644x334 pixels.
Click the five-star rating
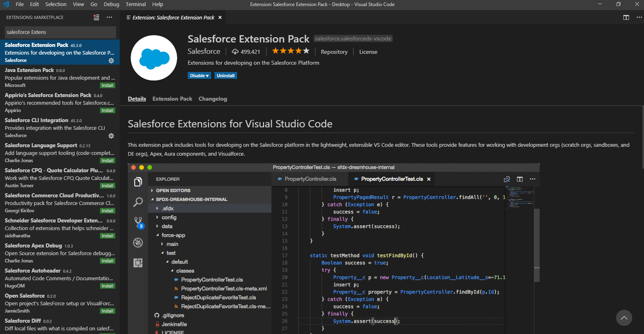(x=290, y=51)
